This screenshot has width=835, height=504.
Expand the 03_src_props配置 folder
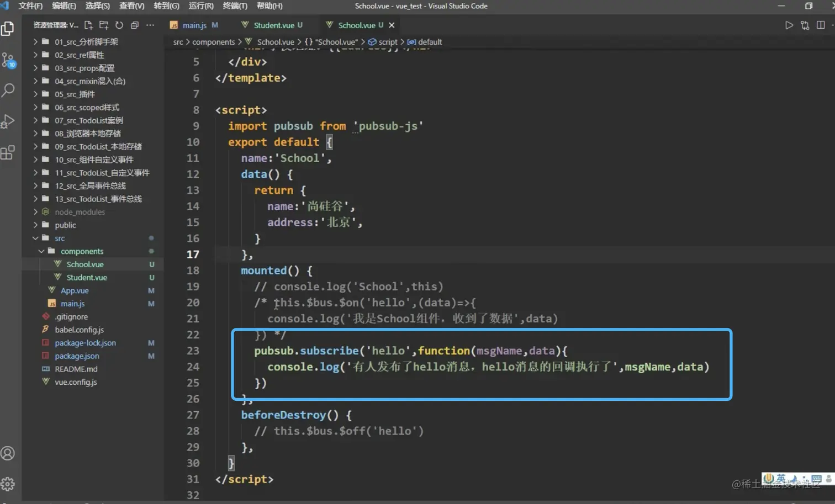(x=84, y=68)
